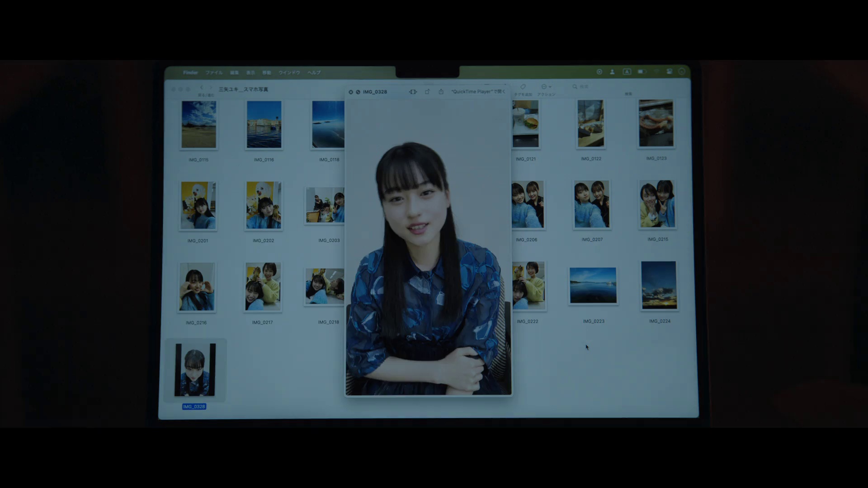Image resolution: width=868 pixels, height=488 pixels.
Task: Click the Finder search field
Action: (588, 87)
